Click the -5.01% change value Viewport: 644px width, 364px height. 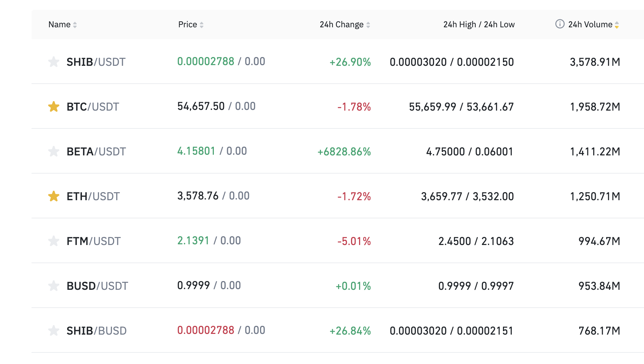click(x=354, y=241)
